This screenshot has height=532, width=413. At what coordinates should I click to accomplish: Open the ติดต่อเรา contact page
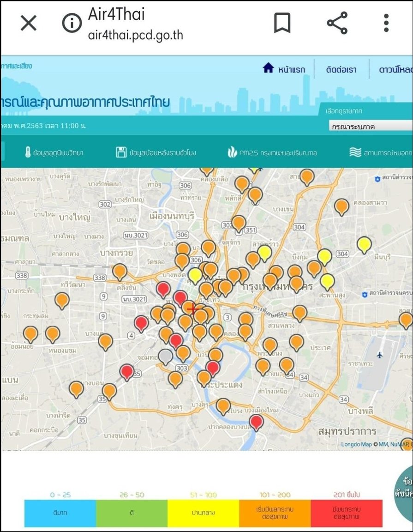point(341,70)
